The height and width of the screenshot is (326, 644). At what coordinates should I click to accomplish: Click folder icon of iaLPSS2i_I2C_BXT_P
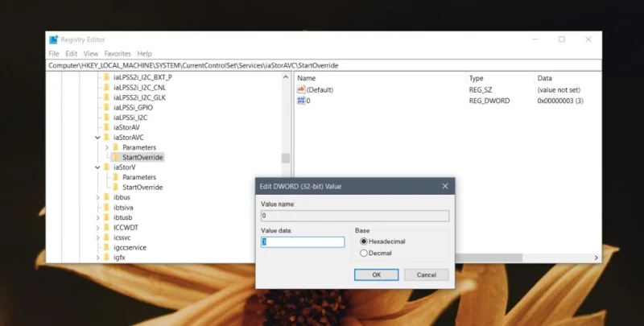click(x=107, y=77)
